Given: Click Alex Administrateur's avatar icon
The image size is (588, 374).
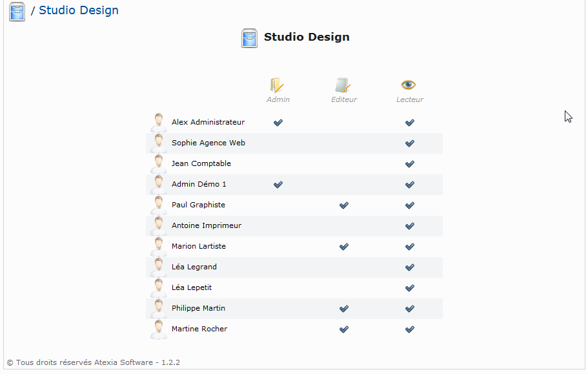Looking at the screenshot, I should click(x=159, y=123).
